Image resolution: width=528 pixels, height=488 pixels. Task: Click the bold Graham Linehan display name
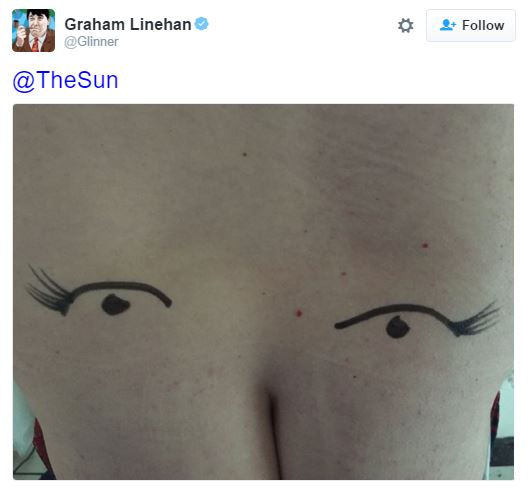tap(128, 25)
